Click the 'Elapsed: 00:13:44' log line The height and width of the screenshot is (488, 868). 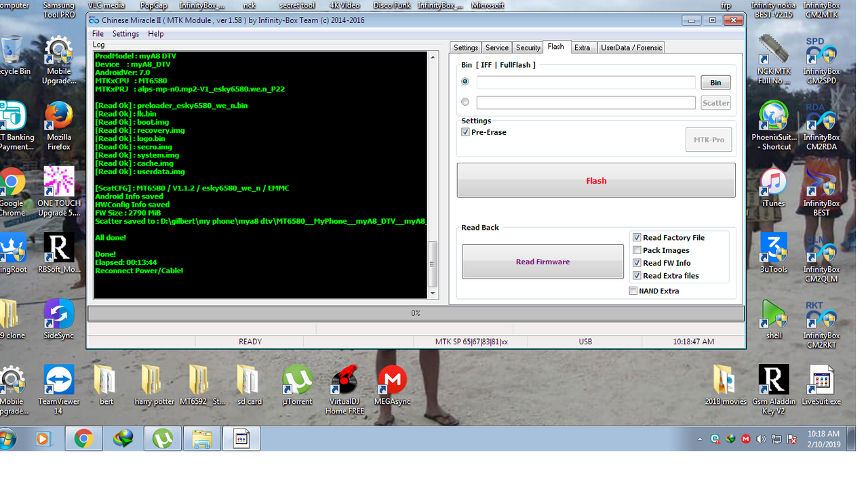coord(126,262)
